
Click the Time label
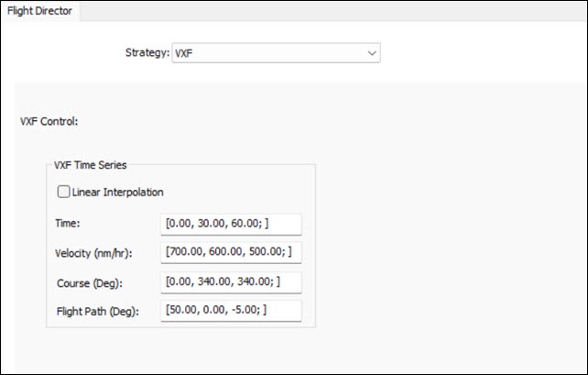pyautogui.click(x=69, y=224)
